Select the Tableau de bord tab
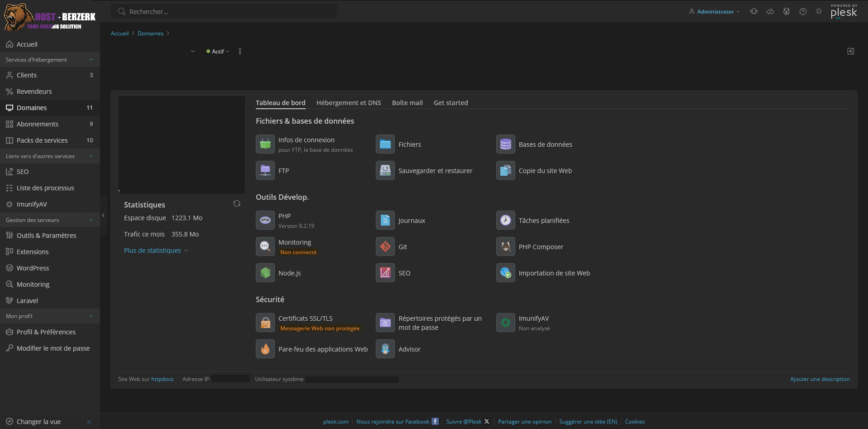868x429 pixels. click(281, 103)
